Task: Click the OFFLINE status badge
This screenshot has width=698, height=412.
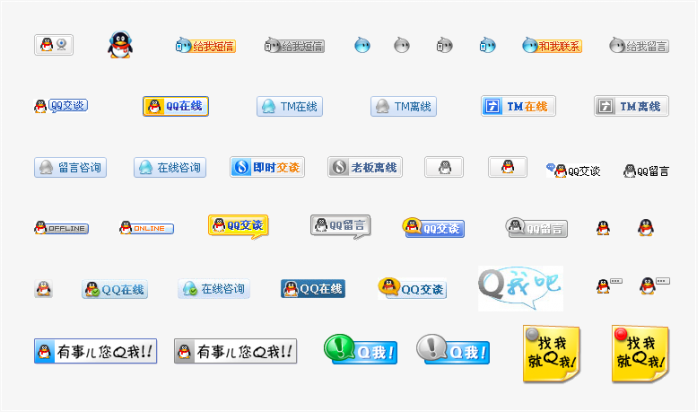Action: [61, 228]
